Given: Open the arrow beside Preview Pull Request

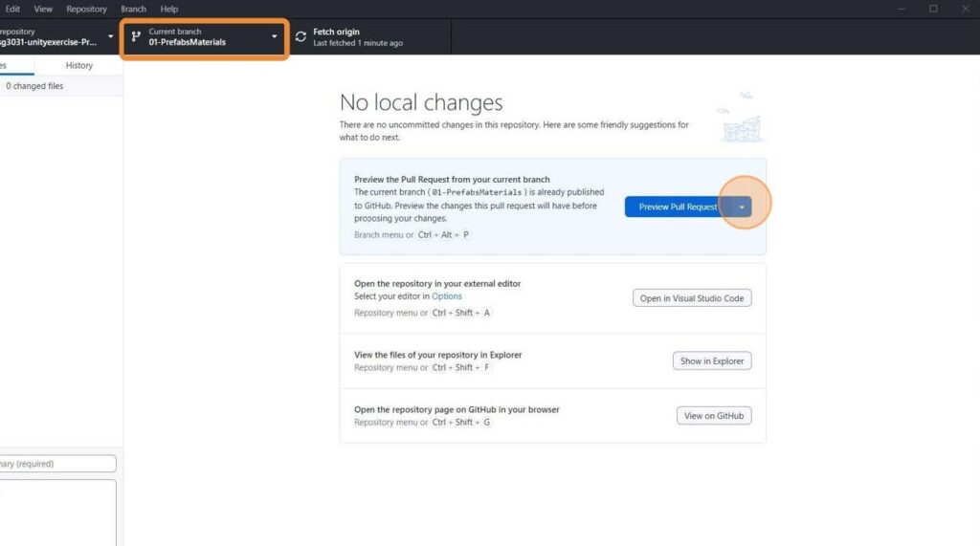Looking at the screenshot, I should click(742, 207).
